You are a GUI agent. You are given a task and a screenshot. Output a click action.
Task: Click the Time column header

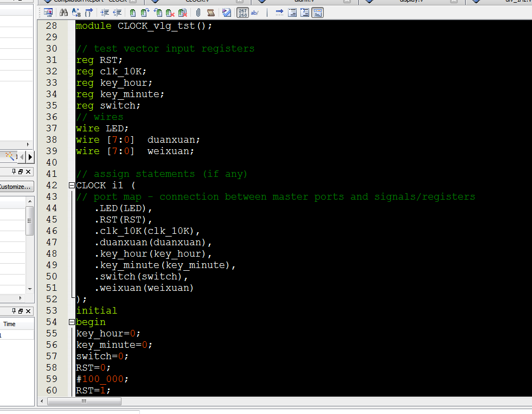17,324
